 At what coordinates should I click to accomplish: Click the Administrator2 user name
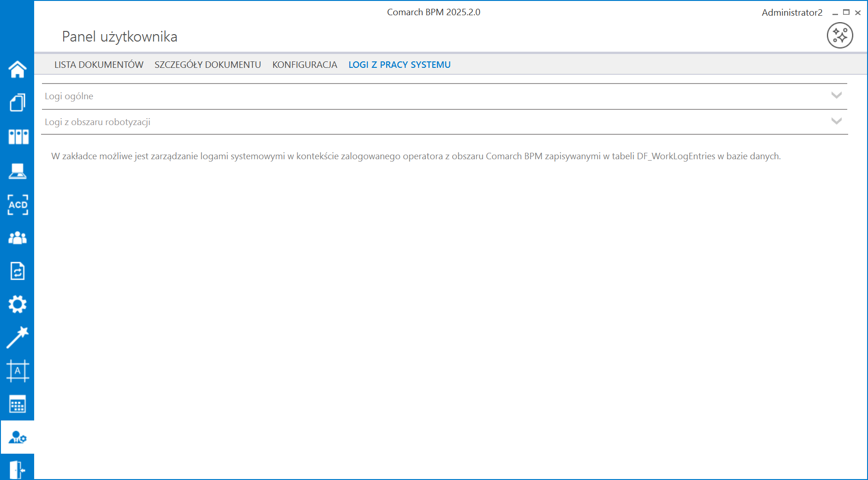(x=792, y=12)
